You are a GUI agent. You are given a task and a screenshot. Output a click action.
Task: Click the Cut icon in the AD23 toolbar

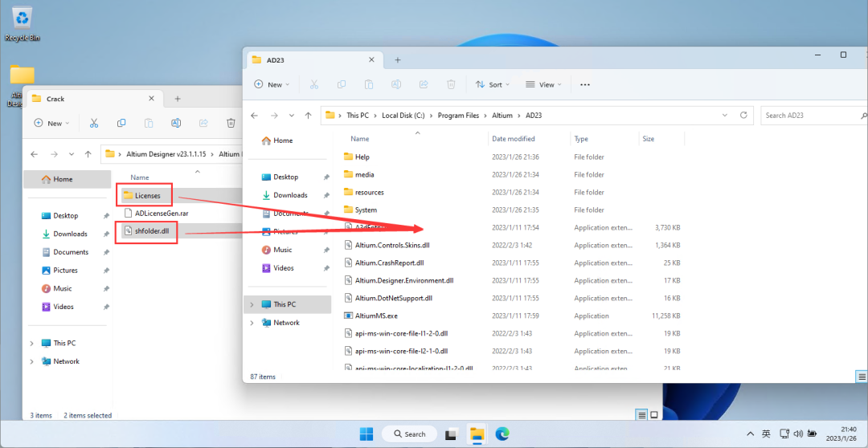pos(314,84)
